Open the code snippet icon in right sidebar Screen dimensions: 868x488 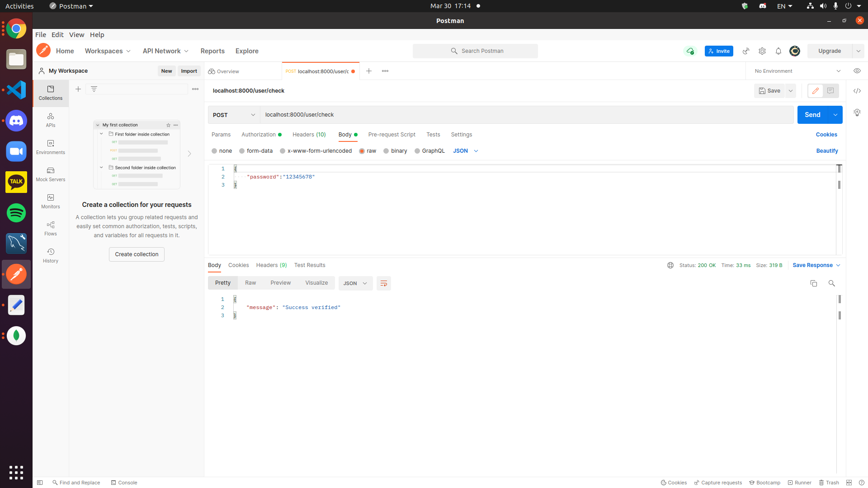coord(857,91)
